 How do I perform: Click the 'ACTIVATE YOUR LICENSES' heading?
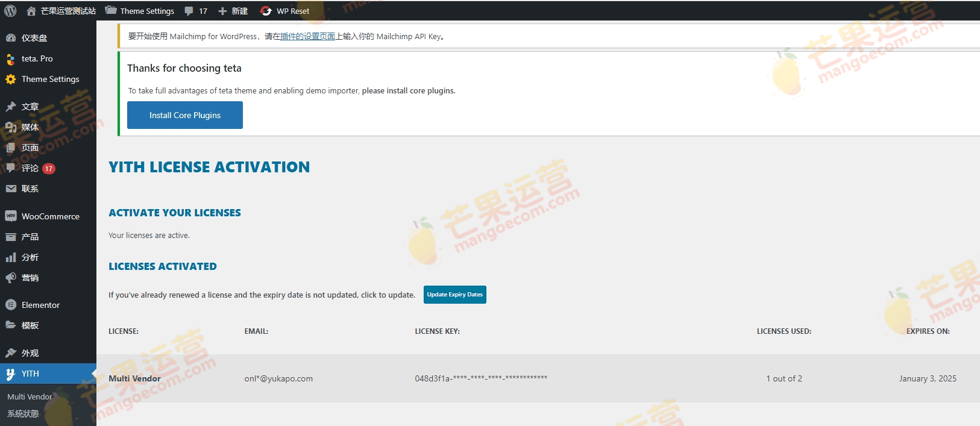pyautogui.click(x=175, y=213)
